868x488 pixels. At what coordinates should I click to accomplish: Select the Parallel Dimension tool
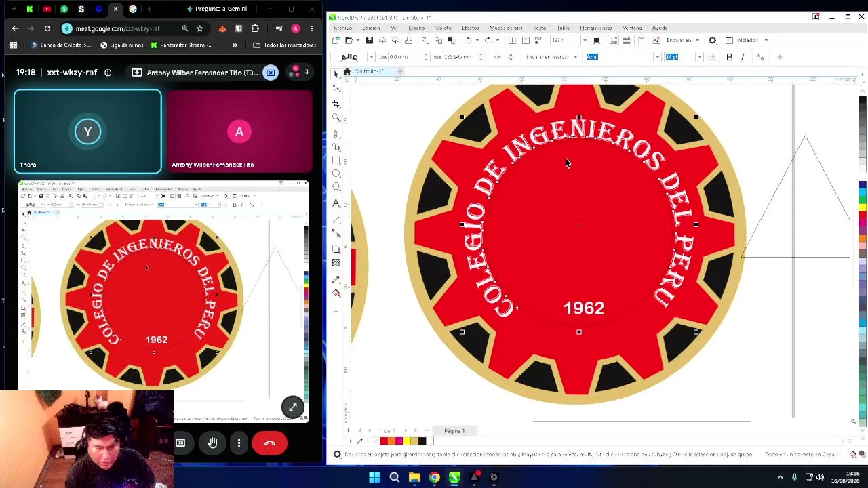point(336,220)
